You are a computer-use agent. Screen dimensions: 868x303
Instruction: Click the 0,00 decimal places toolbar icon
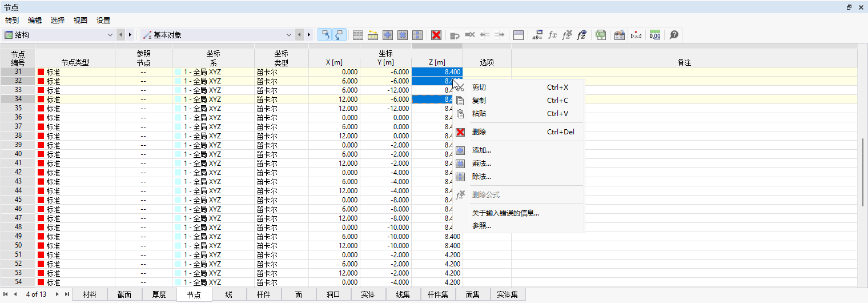click(655, 35)
